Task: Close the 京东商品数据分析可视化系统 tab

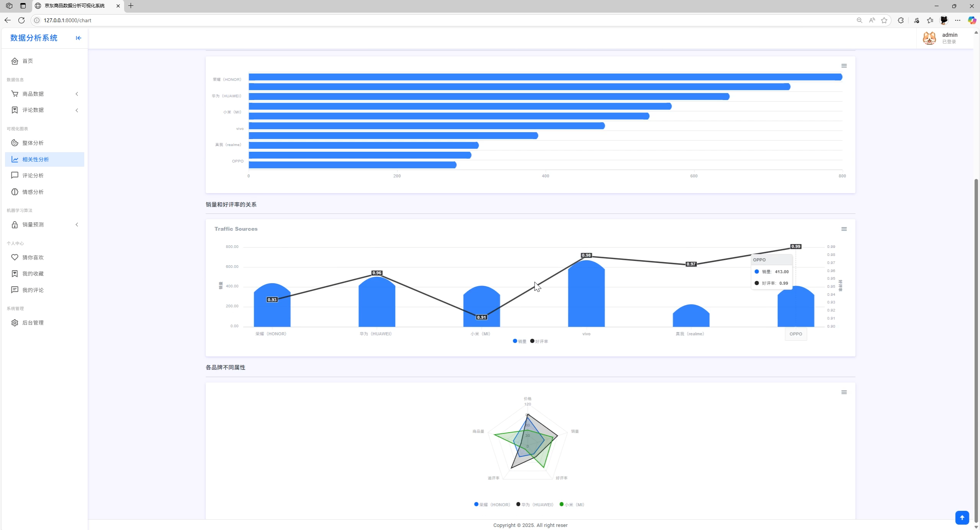Action: coord(118,6)
